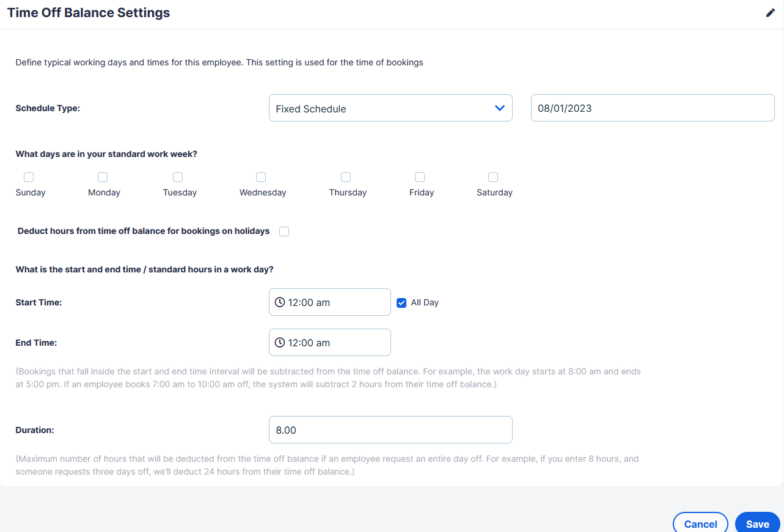Click the Start Time label
Screen dimensions: 784x532
[x=38, y=302]
